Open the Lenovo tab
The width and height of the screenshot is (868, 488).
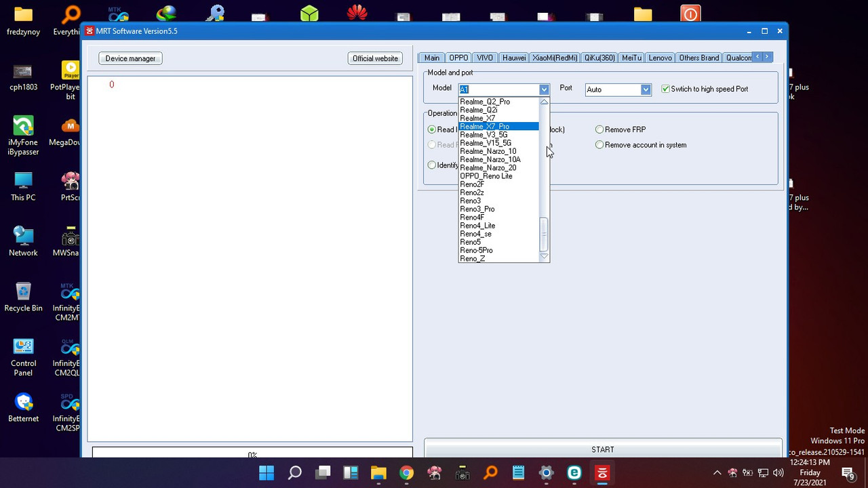point(660,58)
